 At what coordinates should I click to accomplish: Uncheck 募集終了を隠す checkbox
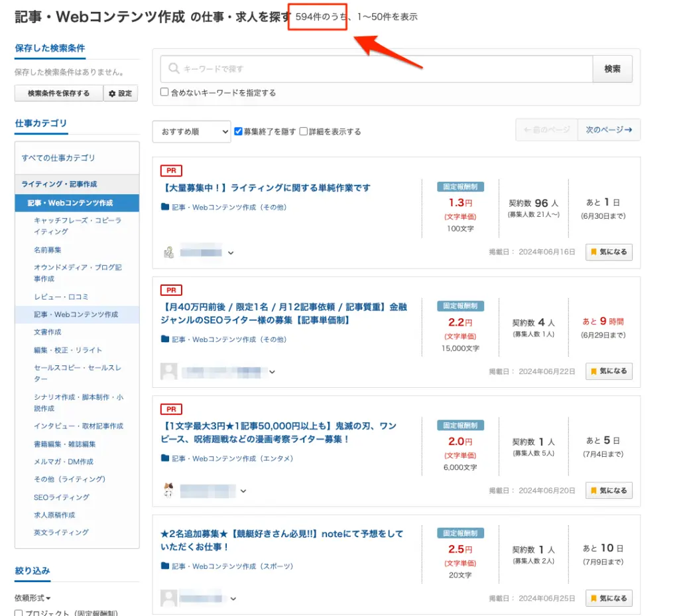pyautogui.click(x=238, y=131)
